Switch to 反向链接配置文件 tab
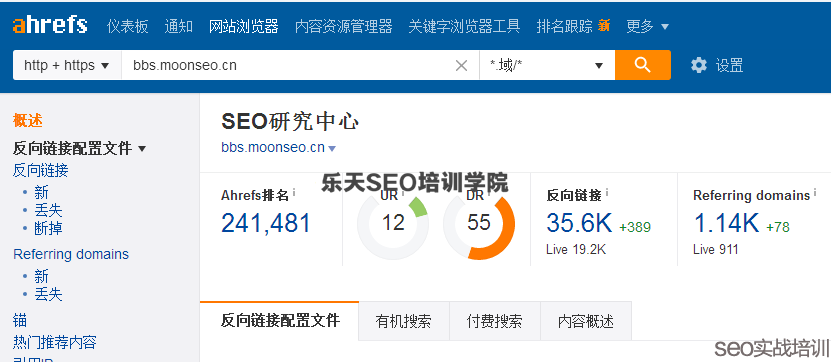This screenshot has width=831, height=362. click(x=280, y=321)
